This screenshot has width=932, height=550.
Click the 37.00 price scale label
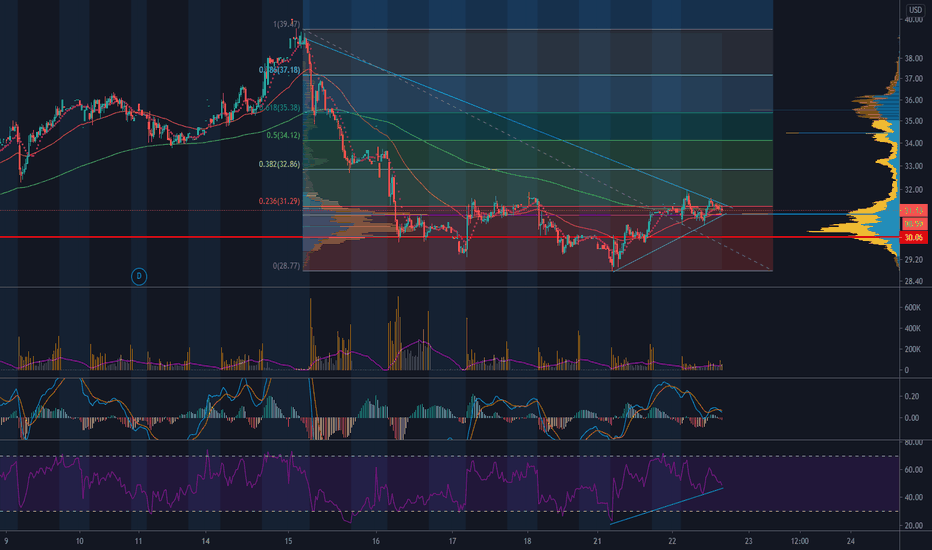click(x=914, y=78)
